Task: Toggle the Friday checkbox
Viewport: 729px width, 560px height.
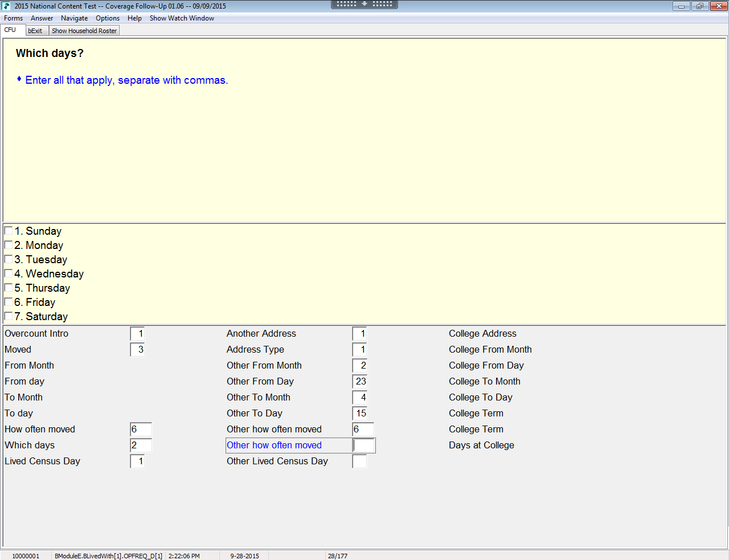Action: tap(9, 302)
